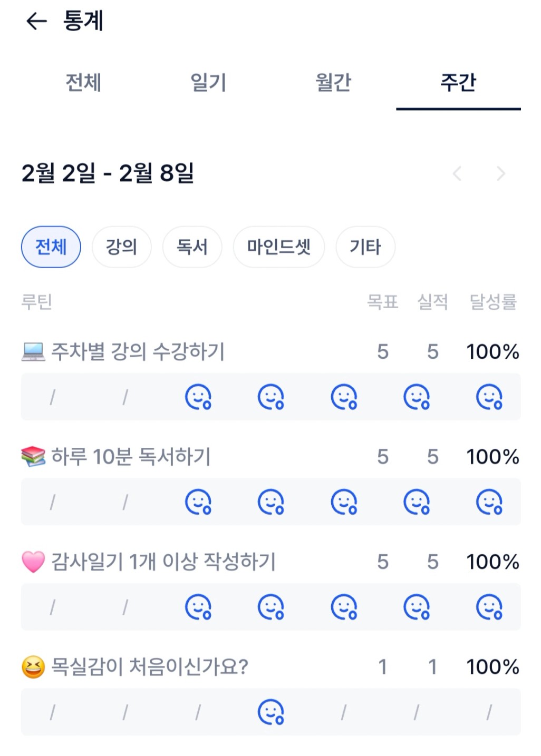This screenshot has width=541, height=756.
Task: Open the 월간 tab
Action: click(x=333, y=83)
